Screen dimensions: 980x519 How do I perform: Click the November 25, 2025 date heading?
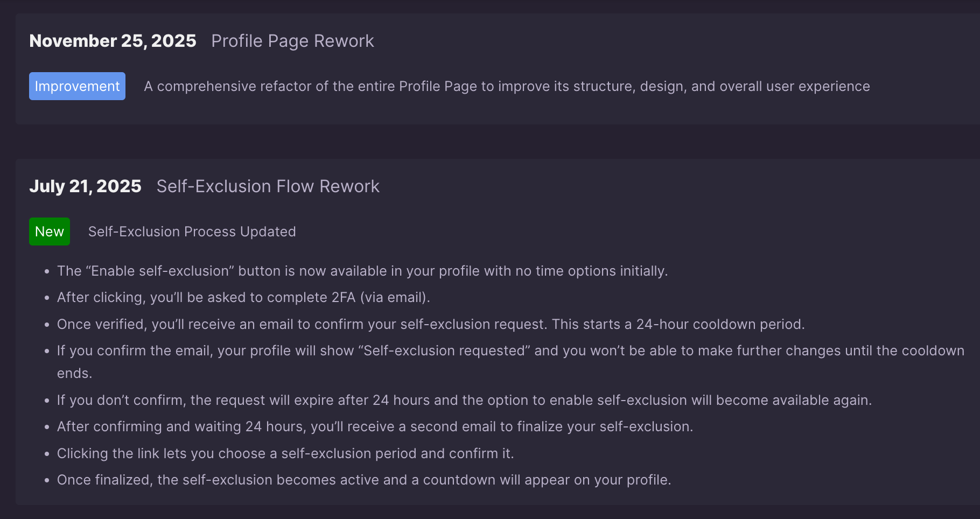pyautogui.click(x=113, y=41)
